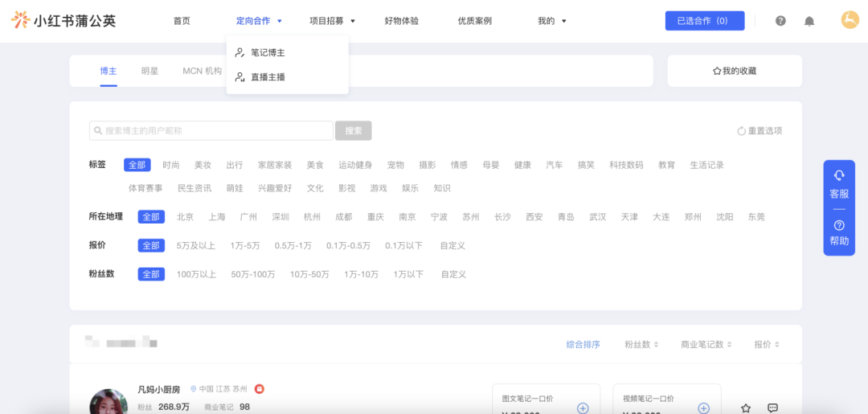
Task: Open the user avatar profile
Action: (850, 20)
